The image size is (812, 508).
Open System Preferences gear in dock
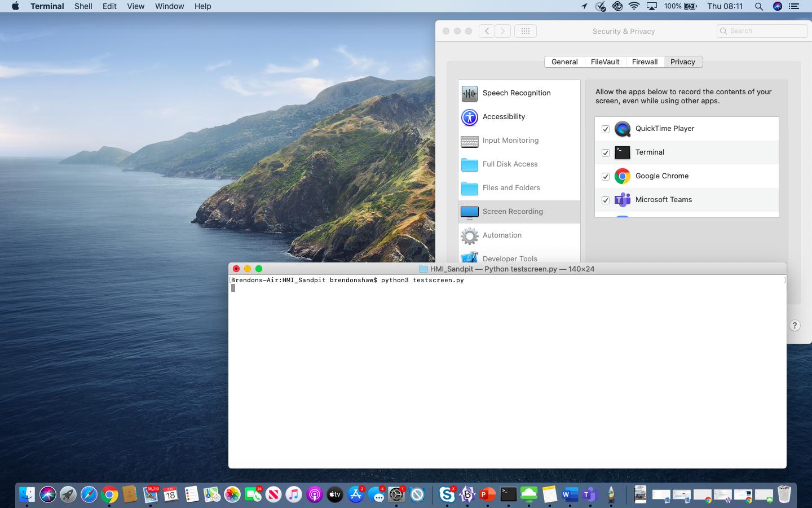396,495
